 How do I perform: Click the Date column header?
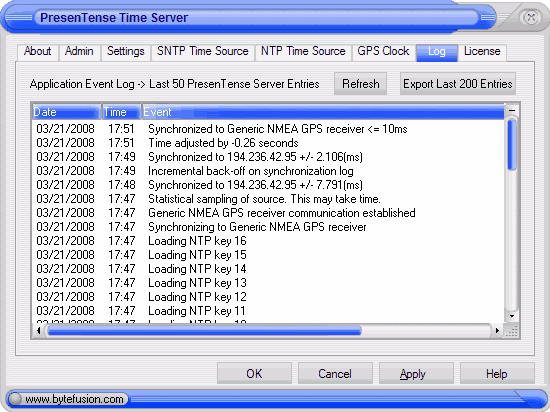(x=67, y=112)
